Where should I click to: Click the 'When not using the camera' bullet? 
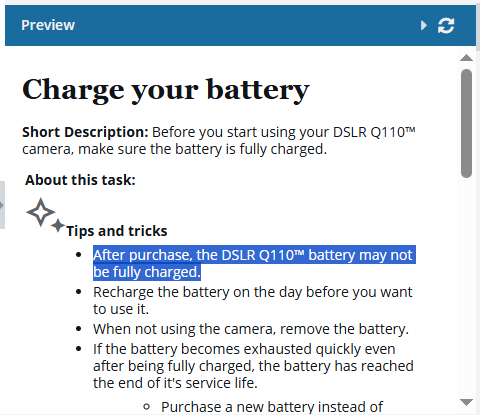point(251,329)
